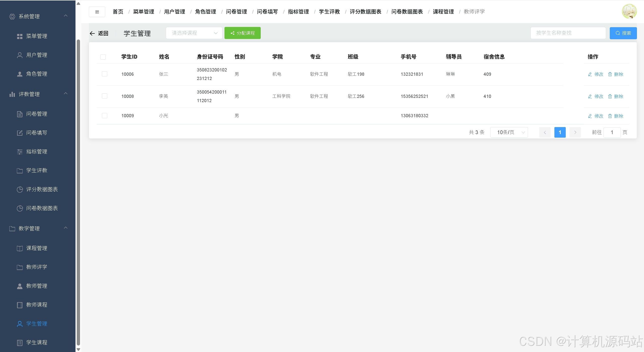
Task: Click the 宿舍信息 column header
Action: (x=494, y=57)
